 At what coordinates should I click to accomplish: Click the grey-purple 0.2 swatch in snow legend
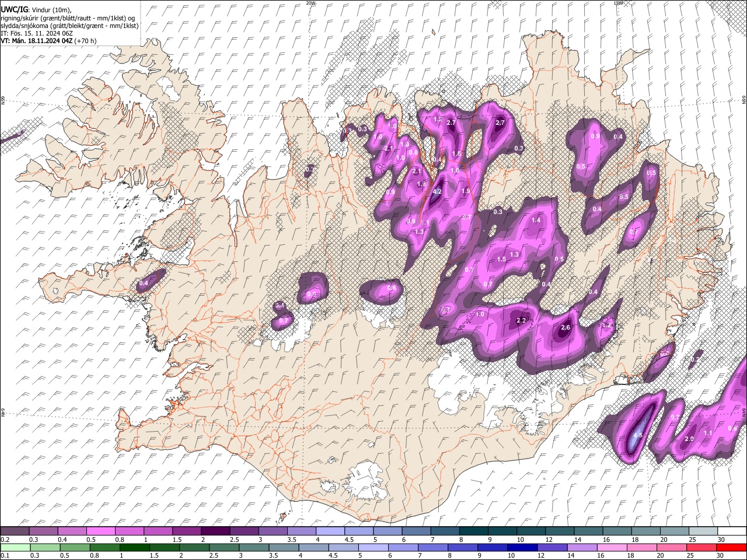(15, 531)
